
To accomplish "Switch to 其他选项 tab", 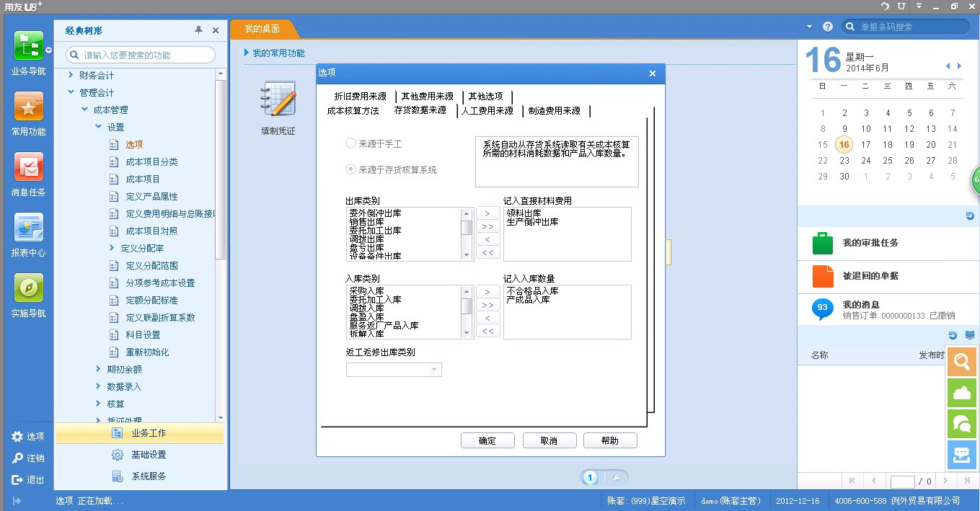I will pos(486,97).
